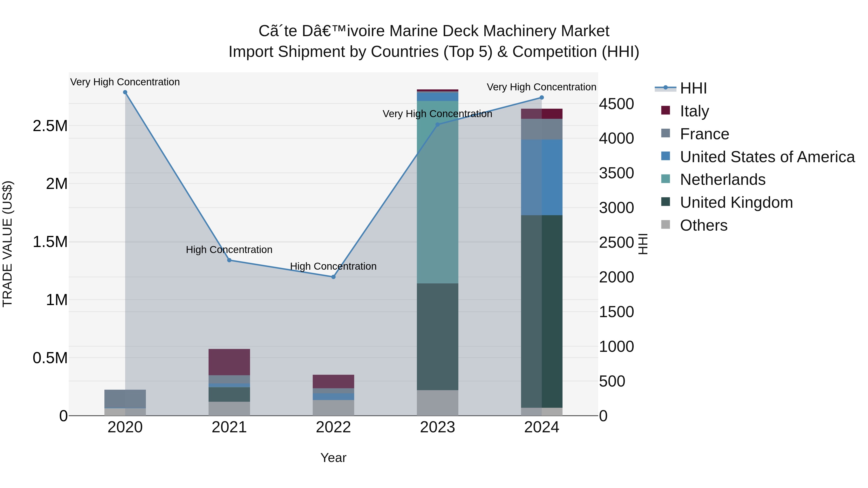Image resolution: width=868 pixels, height=488 pixels.
Task: Toggle the Italy legend entry
Action: click(x=685, y=111)
